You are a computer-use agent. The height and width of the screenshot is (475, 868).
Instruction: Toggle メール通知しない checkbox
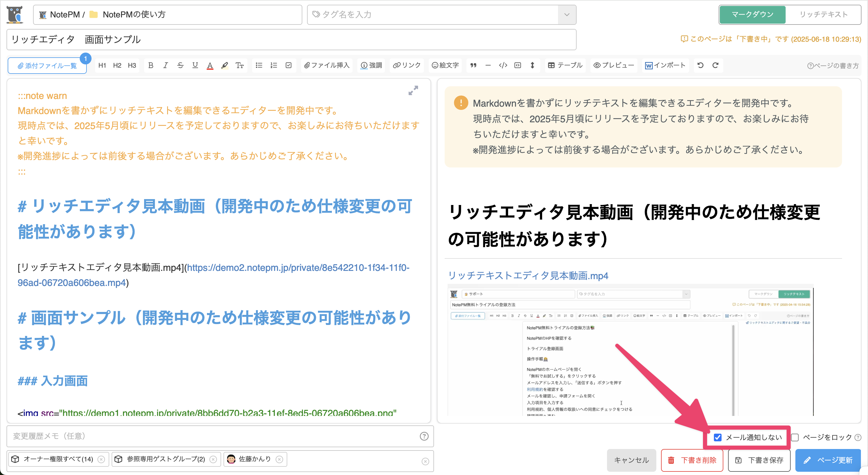tap(717, 437)
